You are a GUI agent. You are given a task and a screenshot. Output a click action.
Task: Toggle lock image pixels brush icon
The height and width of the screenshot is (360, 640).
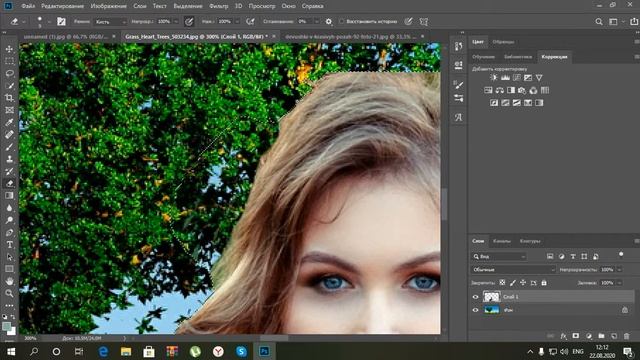(x=513, y=282)
